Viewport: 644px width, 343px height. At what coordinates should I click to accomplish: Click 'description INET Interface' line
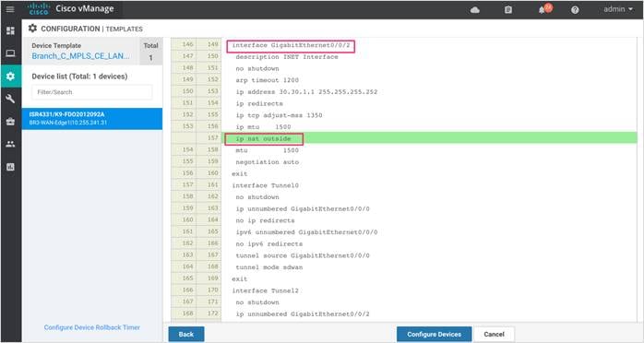(x=287, y=57)
